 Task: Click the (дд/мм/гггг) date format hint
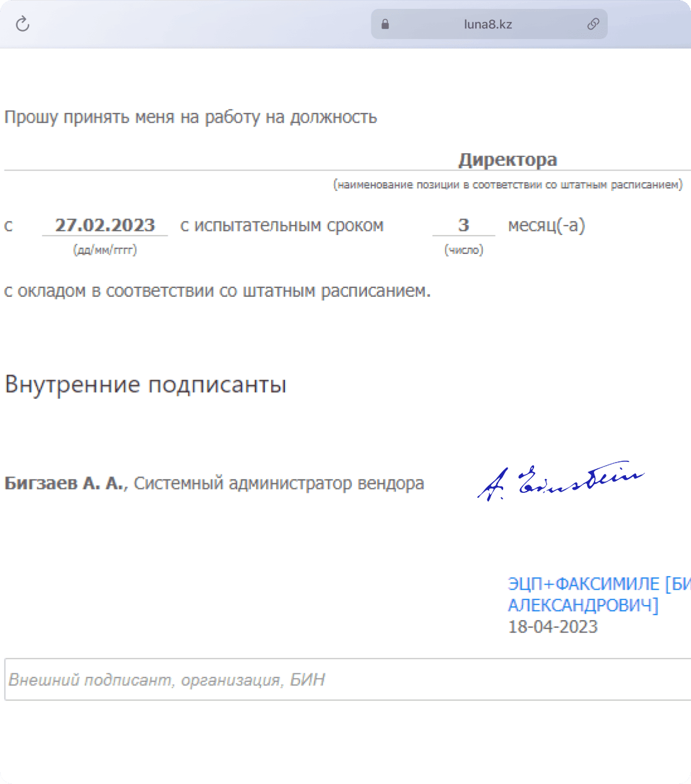pyautogui.click(x=105, y=250)
